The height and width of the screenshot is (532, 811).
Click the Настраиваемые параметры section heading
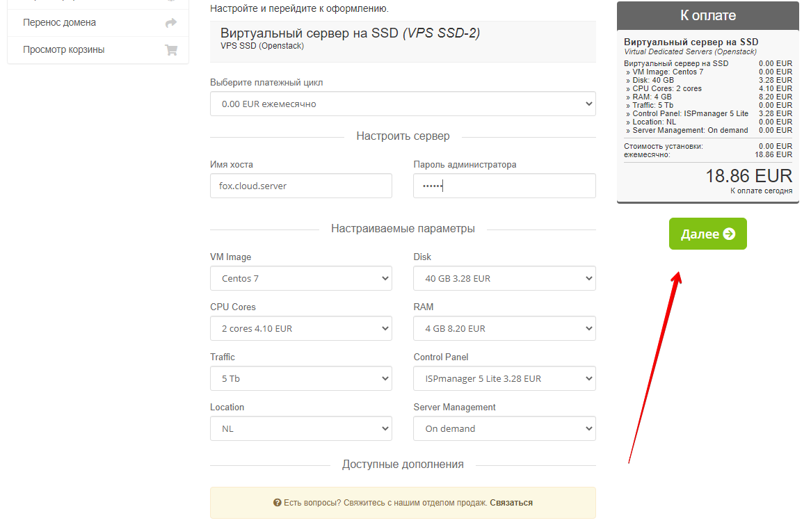403,229
